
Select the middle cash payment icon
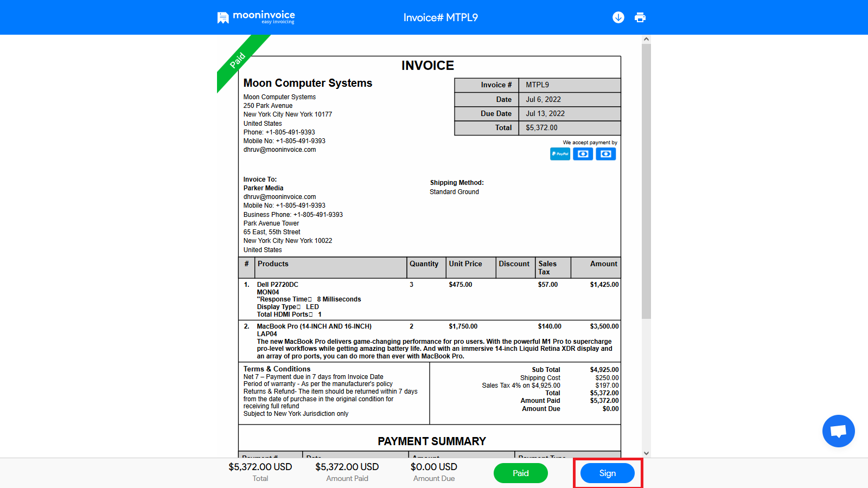[x=583, y=154]
